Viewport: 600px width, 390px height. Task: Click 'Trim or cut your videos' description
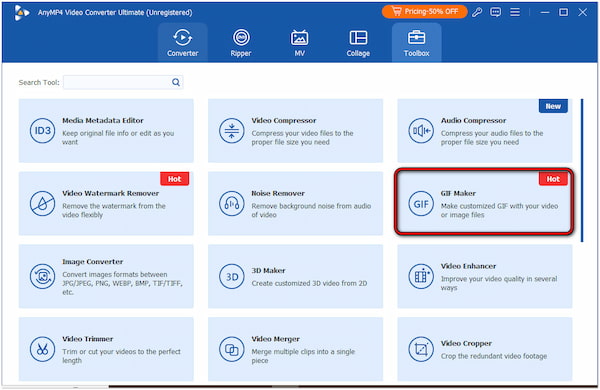coord(121,356)
